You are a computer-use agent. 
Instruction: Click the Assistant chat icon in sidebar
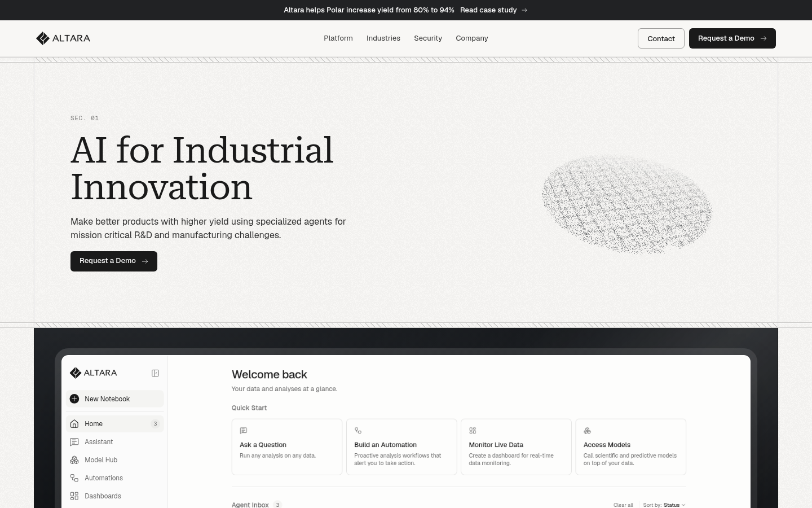pyautogui.click(x=74, y=442)
